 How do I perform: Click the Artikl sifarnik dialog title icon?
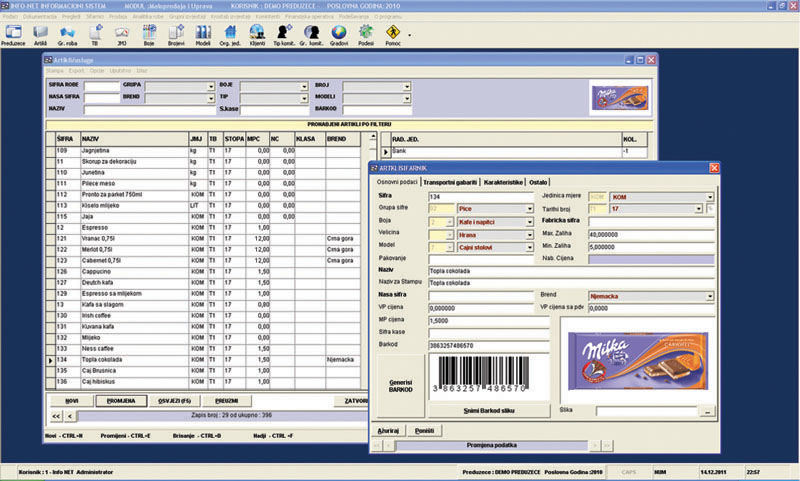coord(374,168)
